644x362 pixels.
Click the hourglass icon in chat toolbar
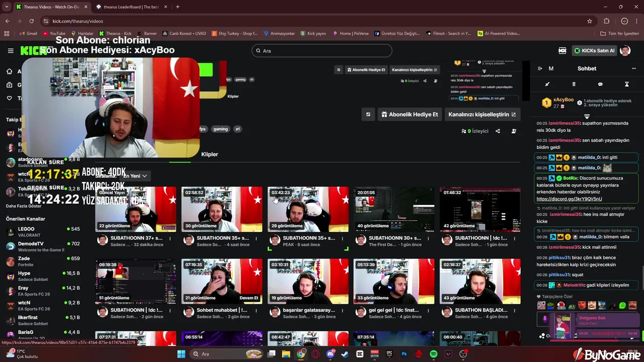coord(627,84)
